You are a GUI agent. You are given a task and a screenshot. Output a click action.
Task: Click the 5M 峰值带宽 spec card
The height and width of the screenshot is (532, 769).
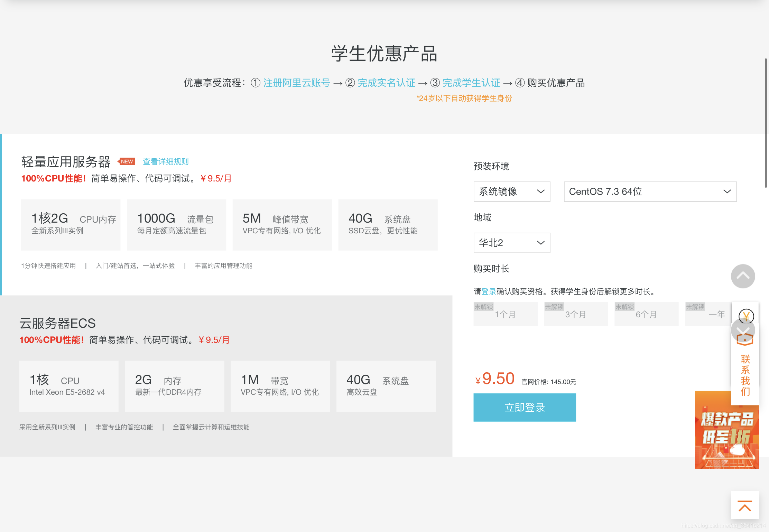click(282, 225)
